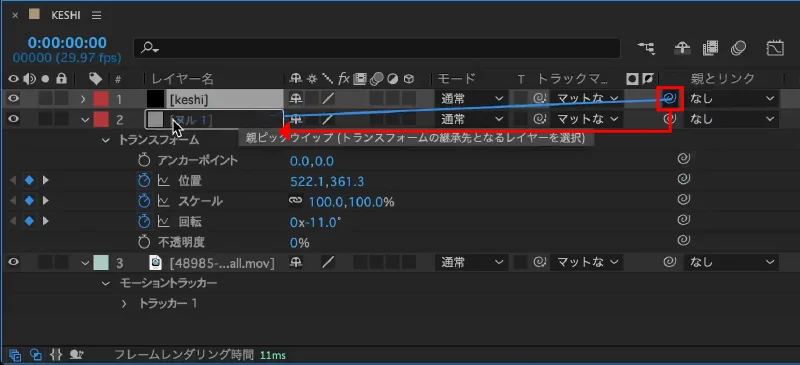Close the KESHI timeline tab
800x365 pixels.
click(x=15, y=15)
